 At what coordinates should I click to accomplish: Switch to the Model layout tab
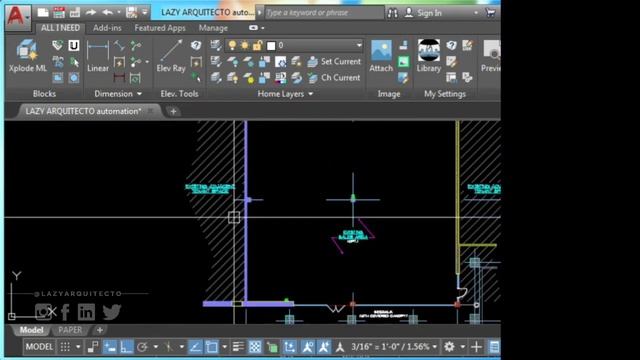point(31,330)
